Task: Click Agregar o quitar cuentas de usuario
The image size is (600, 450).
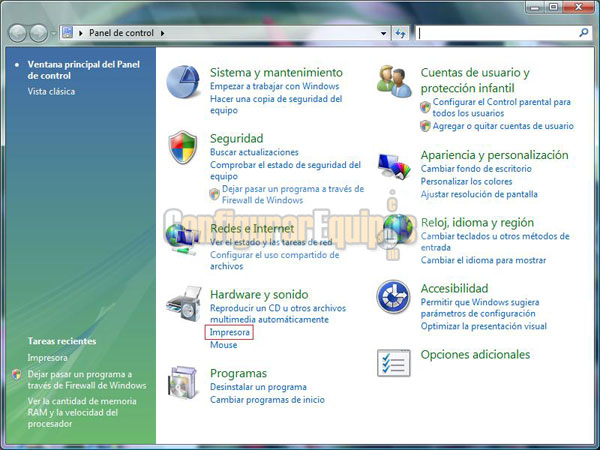Action: (503, 126)
